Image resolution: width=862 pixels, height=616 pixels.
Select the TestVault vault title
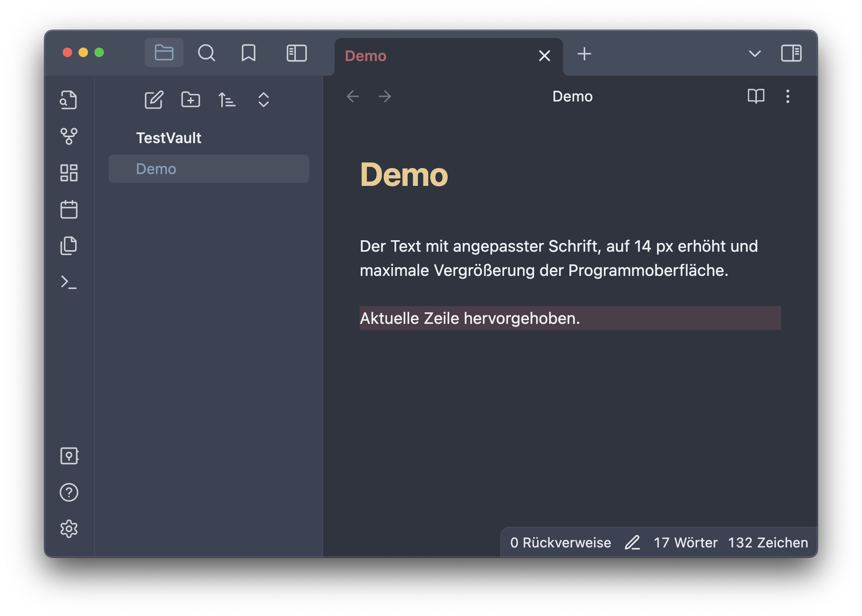169,138
